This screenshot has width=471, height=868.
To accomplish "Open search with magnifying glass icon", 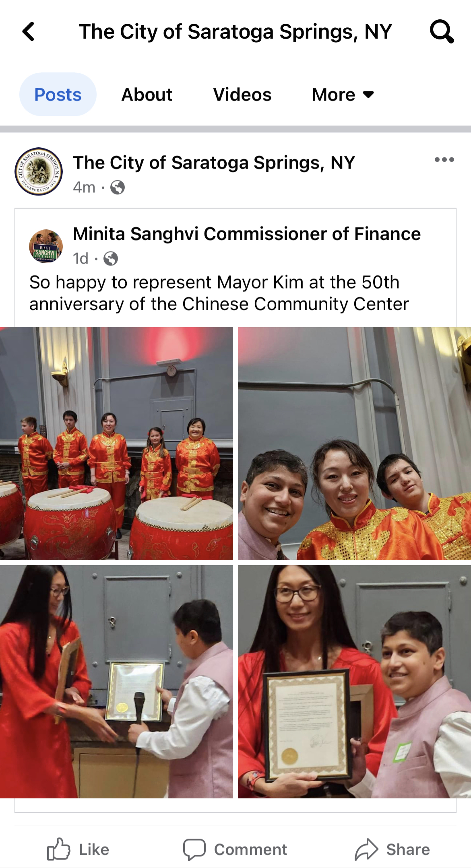I will (442, 31).
